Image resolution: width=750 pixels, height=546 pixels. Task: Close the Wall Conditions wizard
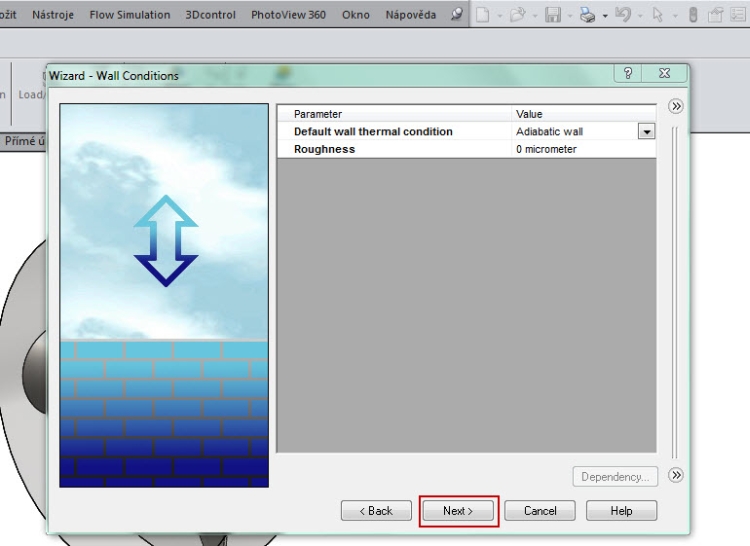tap(664, 73)
